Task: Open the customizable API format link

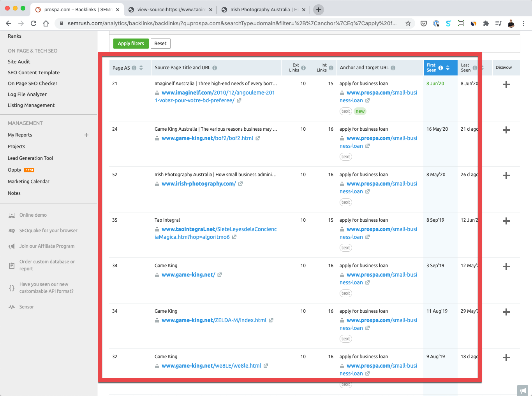Action: (x=46, y=288)
